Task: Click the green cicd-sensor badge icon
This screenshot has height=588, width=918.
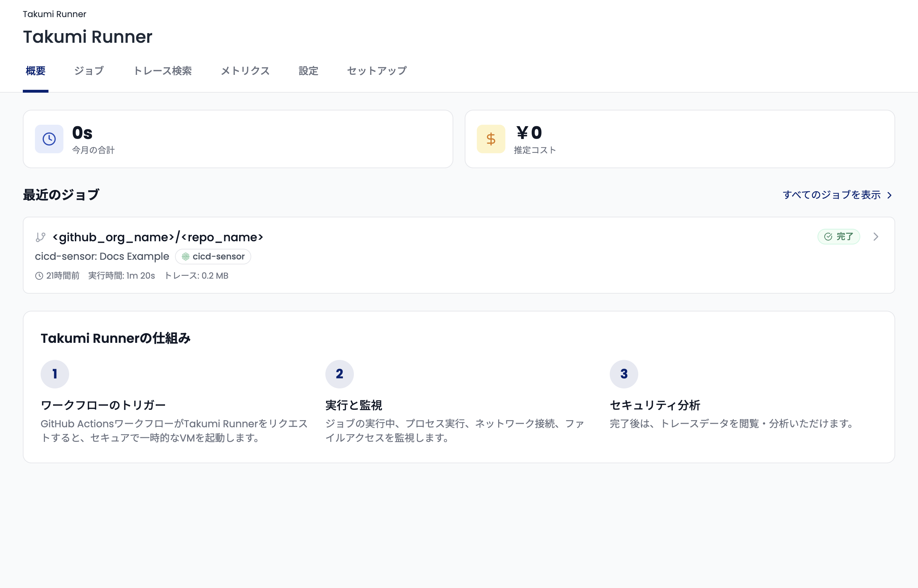Action: click(x=186, y=257)
